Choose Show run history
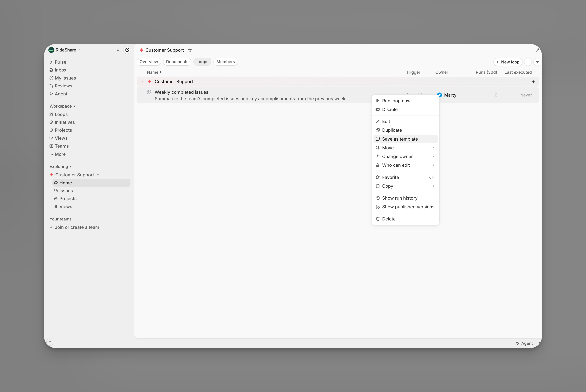 [x=406, y=198]
